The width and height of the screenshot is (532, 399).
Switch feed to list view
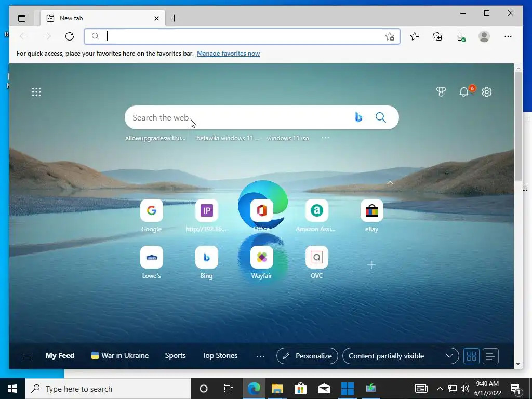[x=490, y=356]
